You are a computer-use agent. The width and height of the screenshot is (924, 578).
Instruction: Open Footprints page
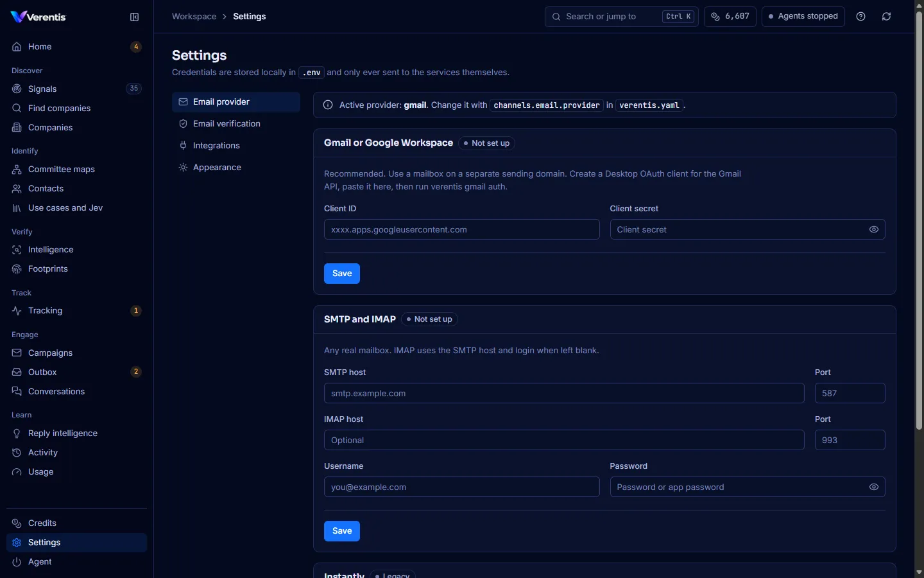[x=77, y=268]
